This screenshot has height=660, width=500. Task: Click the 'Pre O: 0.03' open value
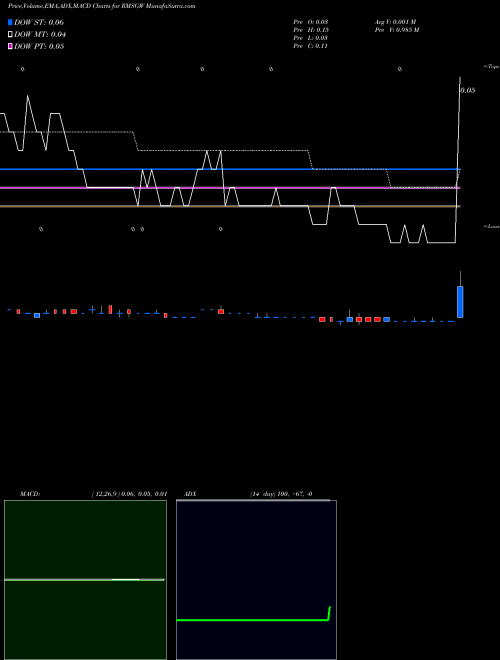[x=311, y=22]
